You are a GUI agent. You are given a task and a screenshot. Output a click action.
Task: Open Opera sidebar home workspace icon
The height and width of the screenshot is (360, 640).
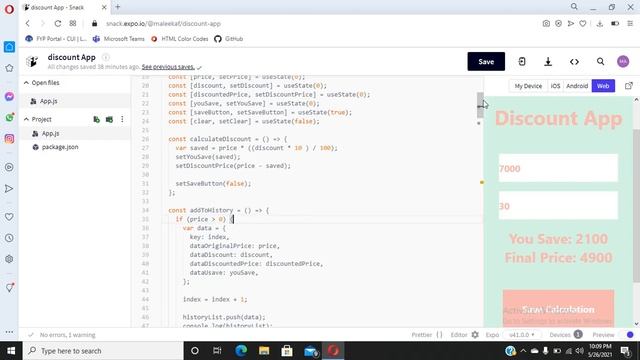coord(9,47)
